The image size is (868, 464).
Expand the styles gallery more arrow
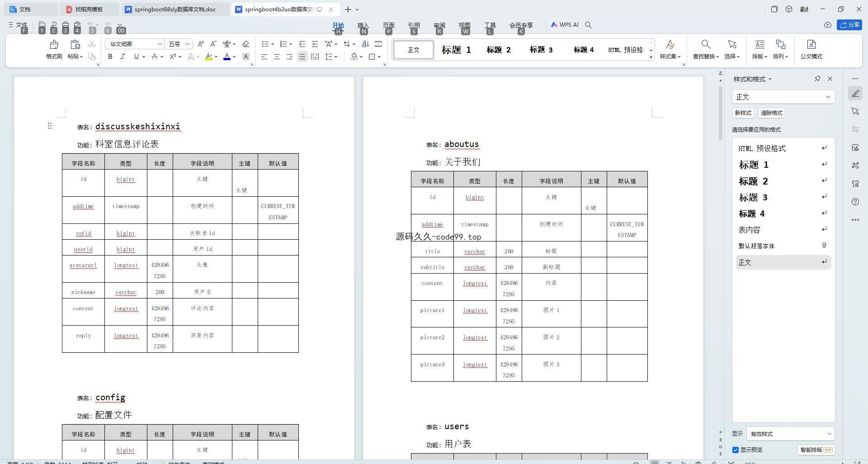pyautogui.click(x=651, y=57)
